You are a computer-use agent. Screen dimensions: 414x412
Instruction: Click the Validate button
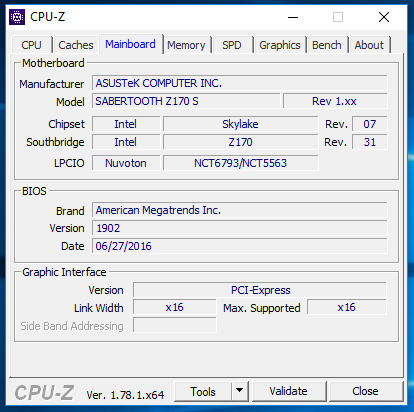(x=289, y=391)
